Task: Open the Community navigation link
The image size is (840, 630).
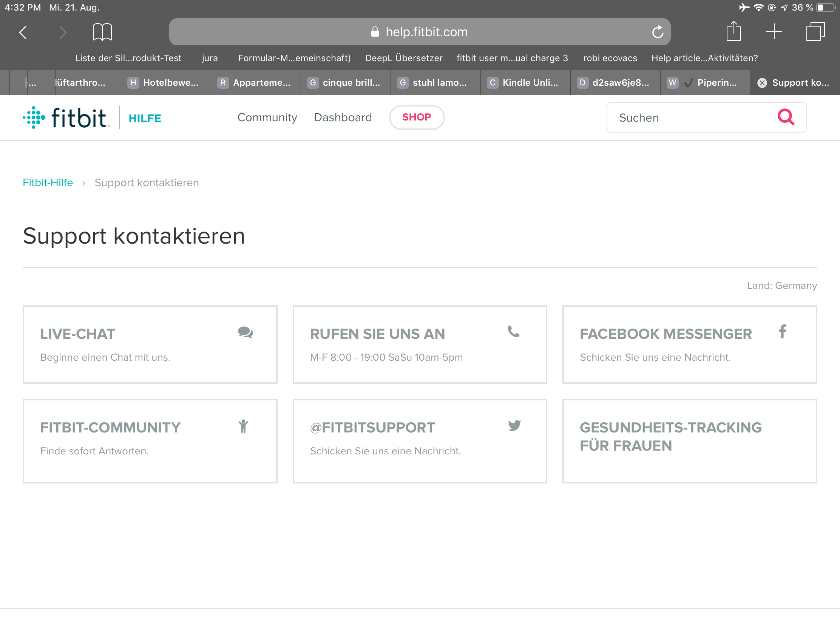Action: click(267, 118)
